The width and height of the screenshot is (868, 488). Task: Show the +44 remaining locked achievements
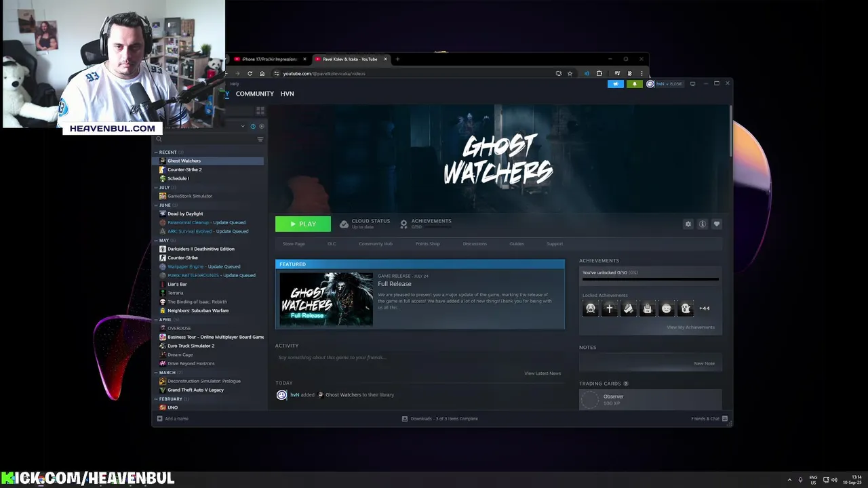pyautogui.click(x=705, y=308)
